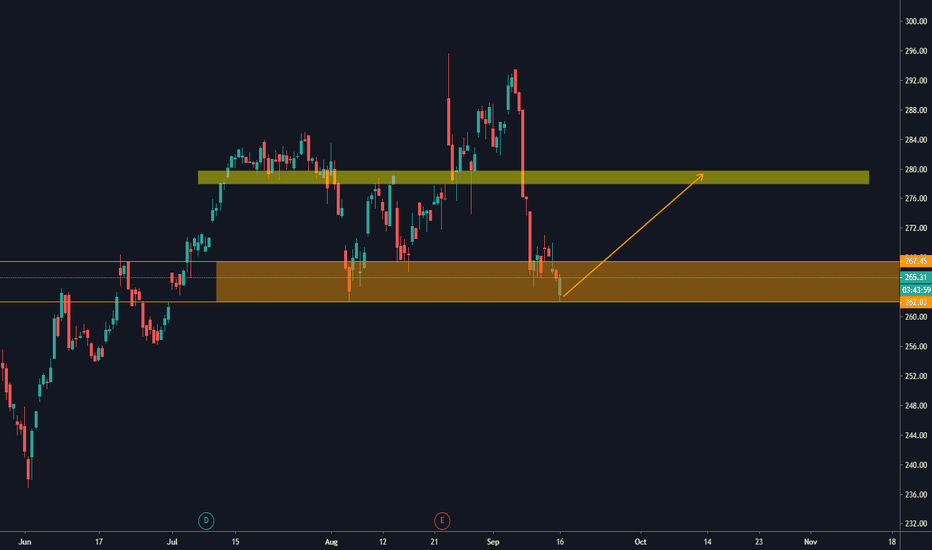Open the earnings marker labeled E
932x550 pixels.
coord(442,521)
